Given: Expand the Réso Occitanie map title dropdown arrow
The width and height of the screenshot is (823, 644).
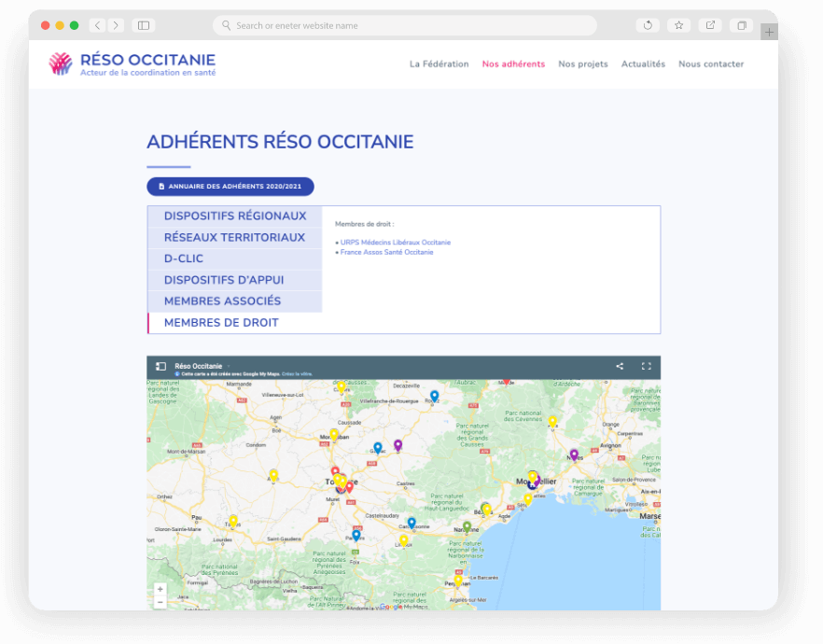Looking at the screenshot, I should 229,367.
